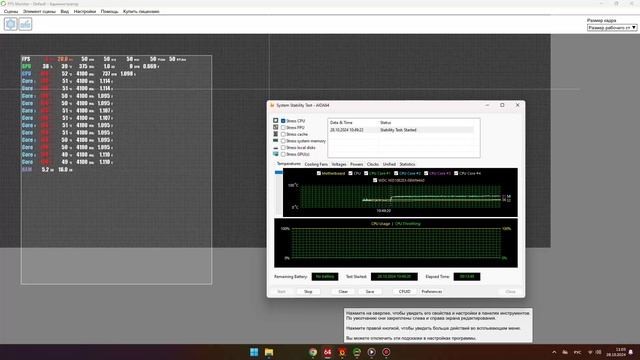
Task: Open the Помощь menu
Action: [x=109, y=11]
